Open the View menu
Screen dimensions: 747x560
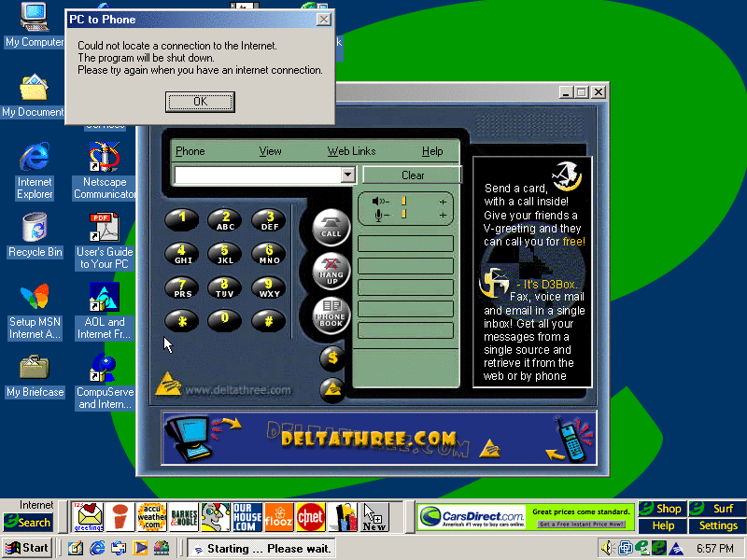point(270,151)
